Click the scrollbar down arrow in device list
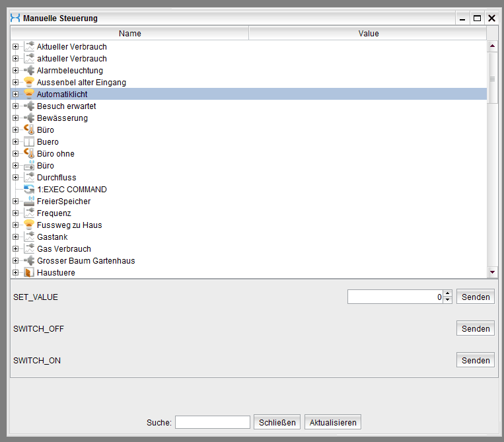The height and width of the screenshot is (442, 504). pos(491,272)
